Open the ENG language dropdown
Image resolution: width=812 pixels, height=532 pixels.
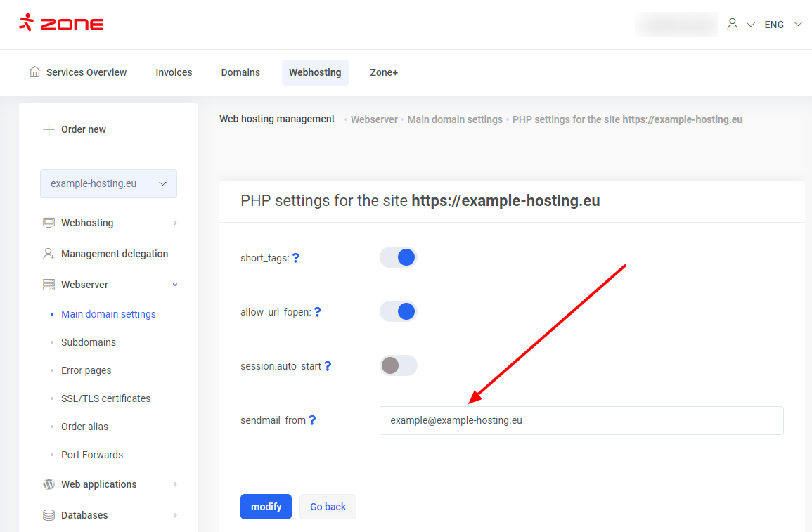pos(782,25)
